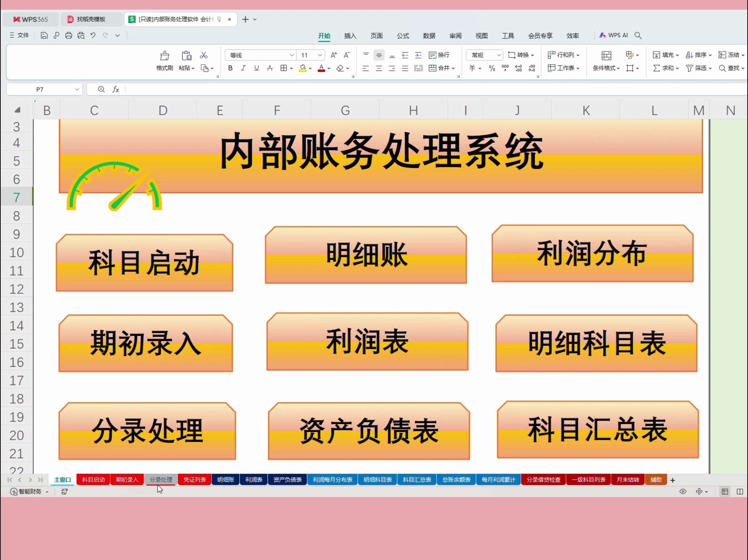
Task: Open the Data (数据) ribbon tab
Action: click(x=429, y=36)
